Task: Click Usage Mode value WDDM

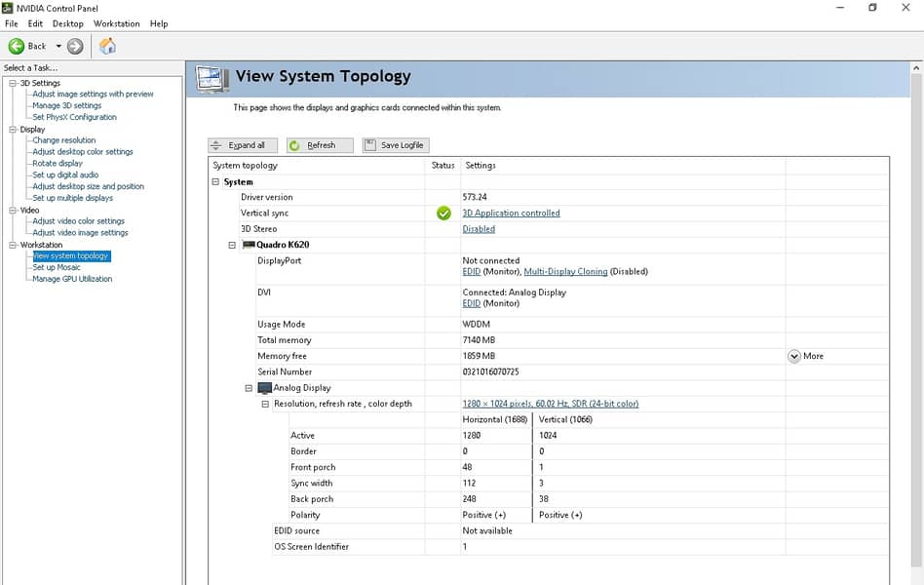Action: pos(477,325)
